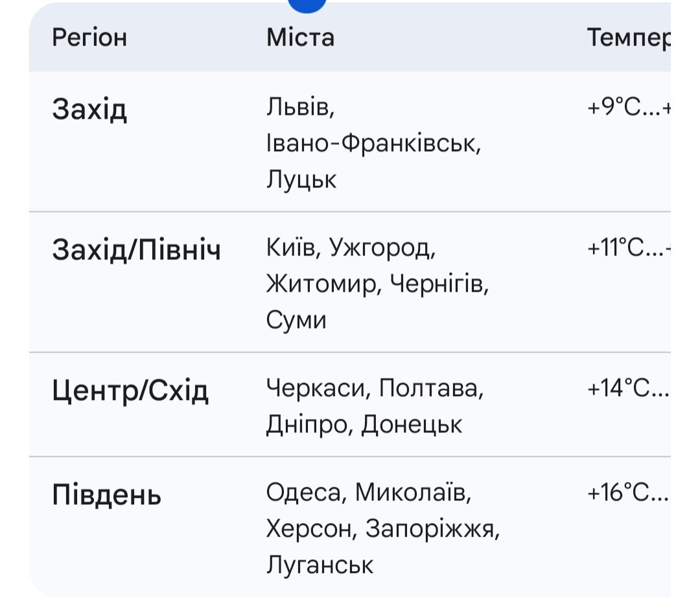Select the Центр/Схід region cell

130,391
